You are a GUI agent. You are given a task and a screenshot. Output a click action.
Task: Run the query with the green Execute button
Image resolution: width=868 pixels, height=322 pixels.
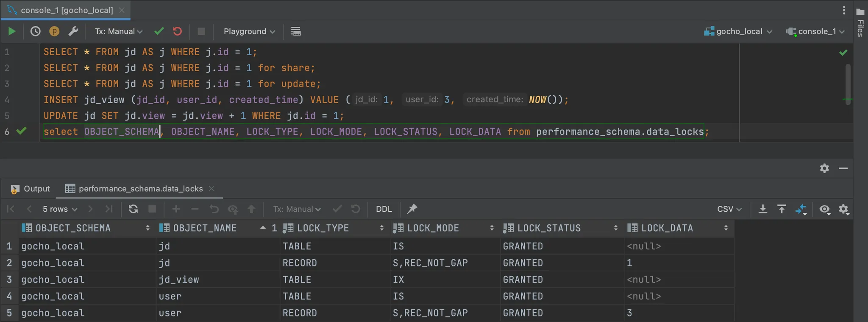point(12,31)
